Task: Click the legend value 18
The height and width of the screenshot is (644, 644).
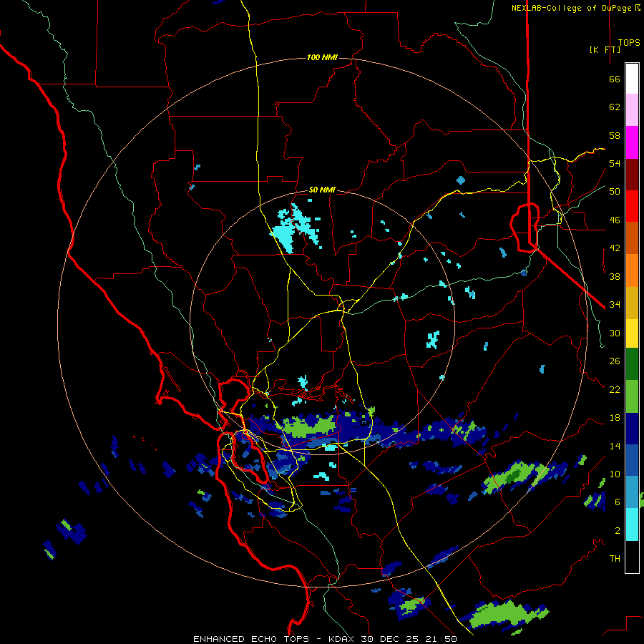Action: (x=615, y=417)
